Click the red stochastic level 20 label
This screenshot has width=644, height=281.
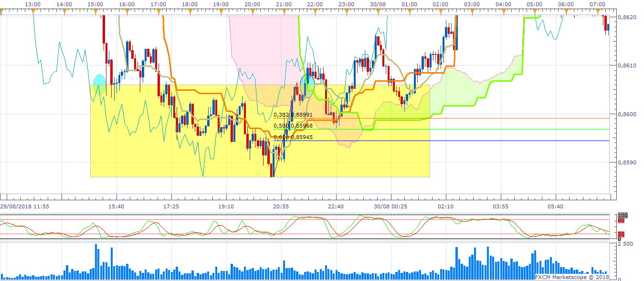coord(621,234)
